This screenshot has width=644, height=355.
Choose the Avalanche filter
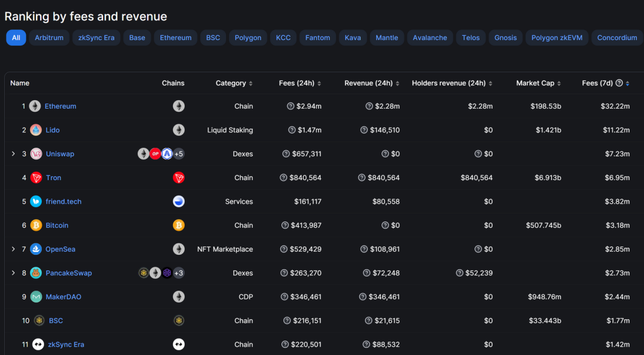(430, 38)
